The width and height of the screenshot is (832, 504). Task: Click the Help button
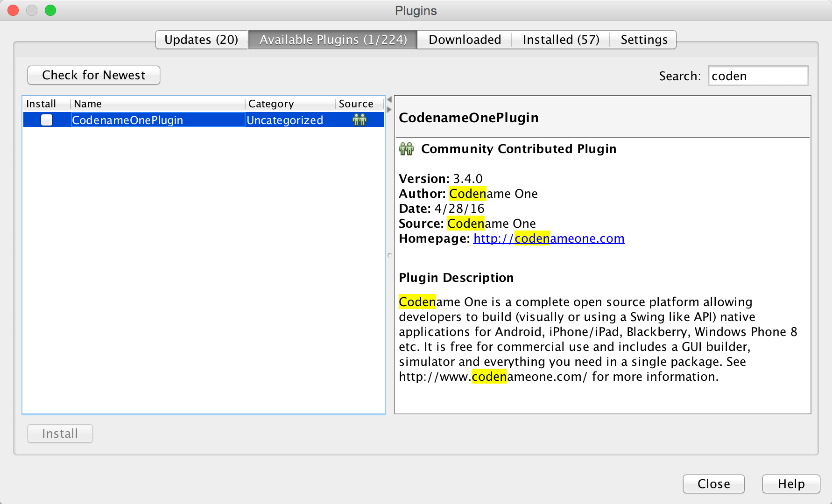point(790,484)
